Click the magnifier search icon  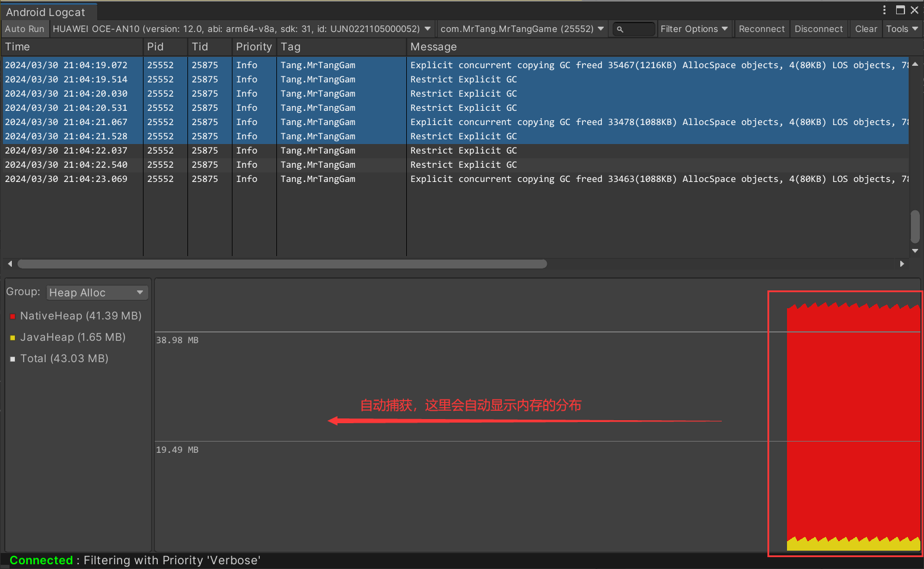[x=620, y=29]
